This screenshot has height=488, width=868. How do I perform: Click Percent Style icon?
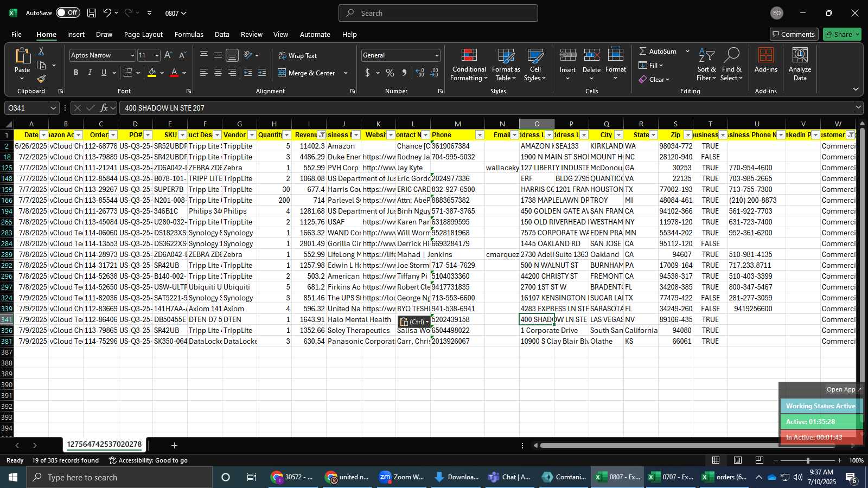point(390,73)
